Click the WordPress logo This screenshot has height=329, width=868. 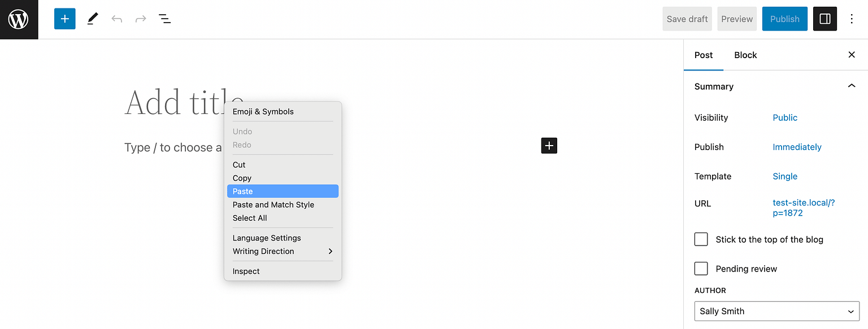[x=19, y=19]
